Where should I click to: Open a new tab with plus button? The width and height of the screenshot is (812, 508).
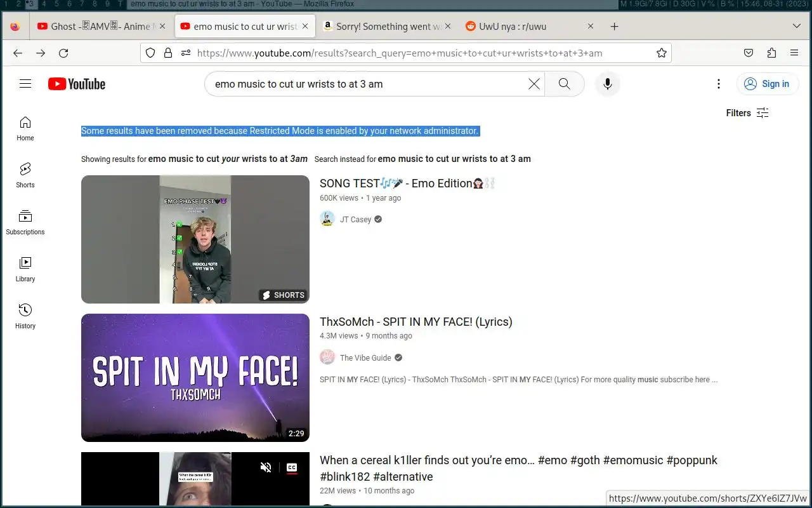614,27
